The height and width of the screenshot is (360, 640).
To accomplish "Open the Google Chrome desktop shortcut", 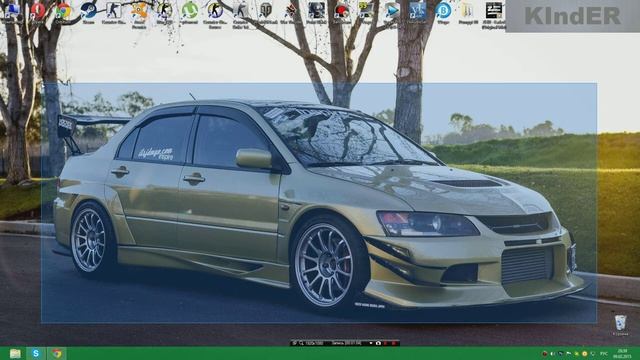I will pyautogui.click(x=63, y=11).
